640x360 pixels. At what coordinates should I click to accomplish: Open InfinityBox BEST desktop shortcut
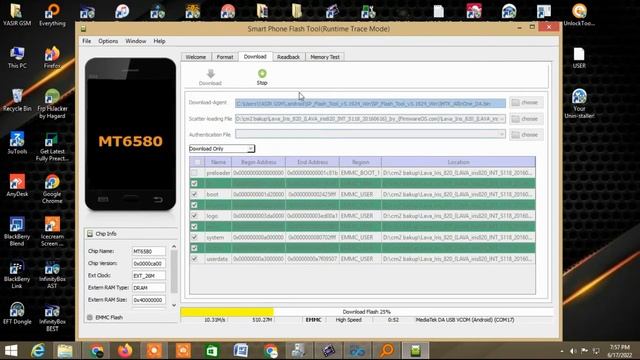(52, 317)
